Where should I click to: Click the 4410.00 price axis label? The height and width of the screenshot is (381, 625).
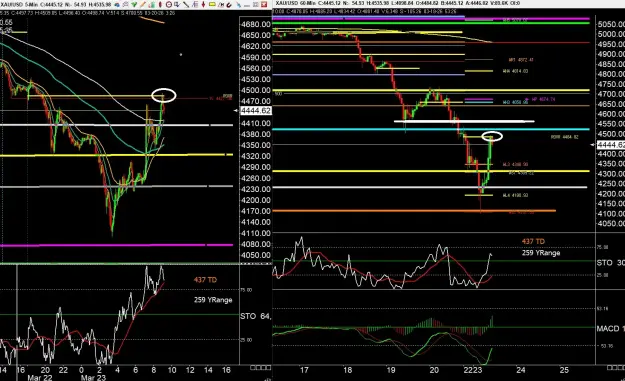tap(256, 124)
